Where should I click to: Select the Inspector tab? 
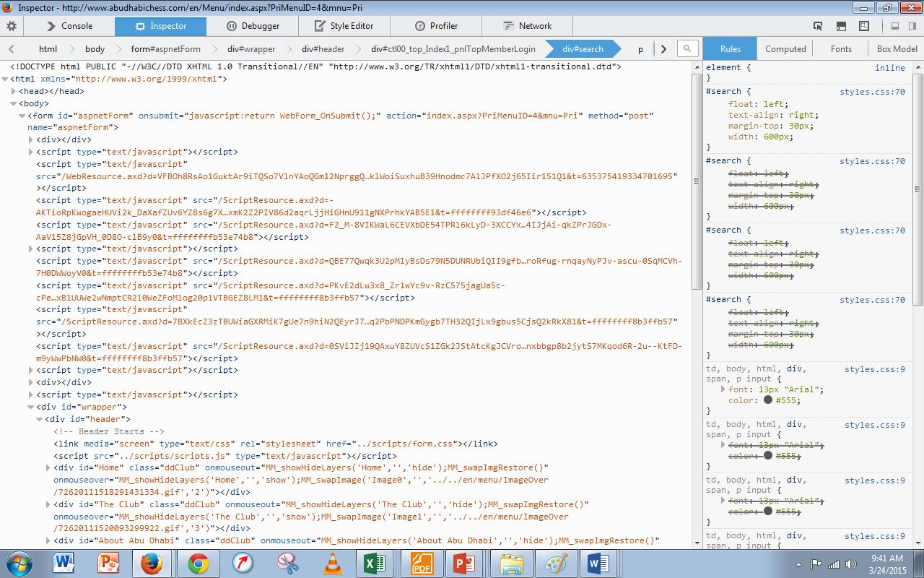(x=160, y=26)
